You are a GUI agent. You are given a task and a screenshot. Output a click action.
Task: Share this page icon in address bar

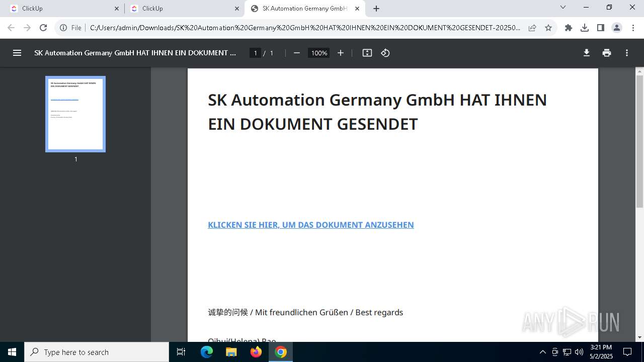point(532,28)
